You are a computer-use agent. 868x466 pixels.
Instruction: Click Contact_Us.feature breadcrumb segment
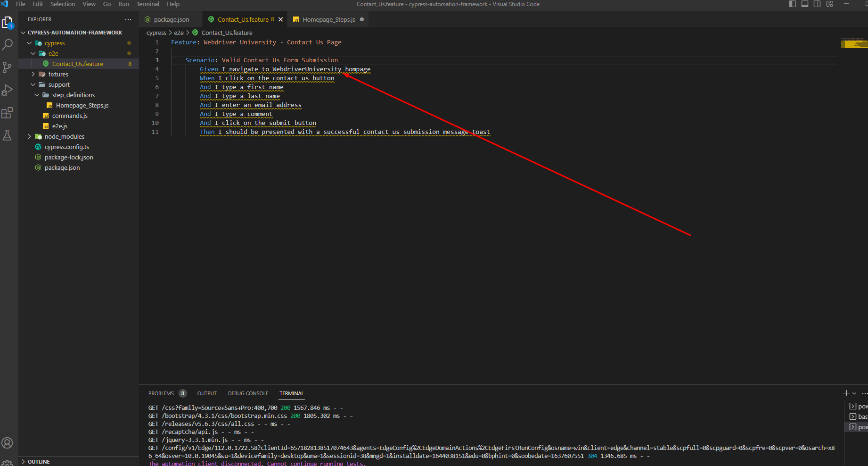(227, 33)
